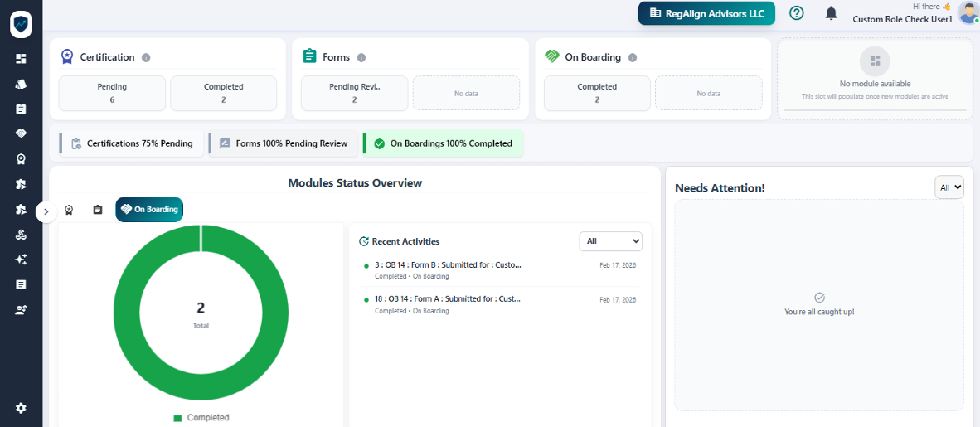Open Settings gear at the sidebar bottom
This screenshot has width=980, height=427.
point(22,408)
